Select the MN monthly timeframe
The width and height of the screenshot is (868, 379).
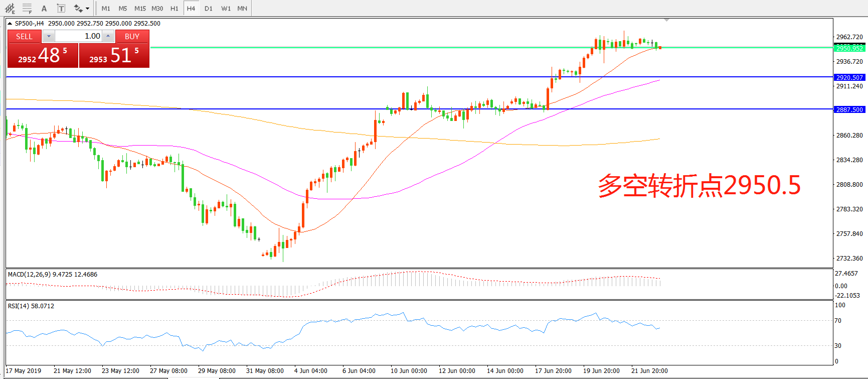(x=242, y=9)
